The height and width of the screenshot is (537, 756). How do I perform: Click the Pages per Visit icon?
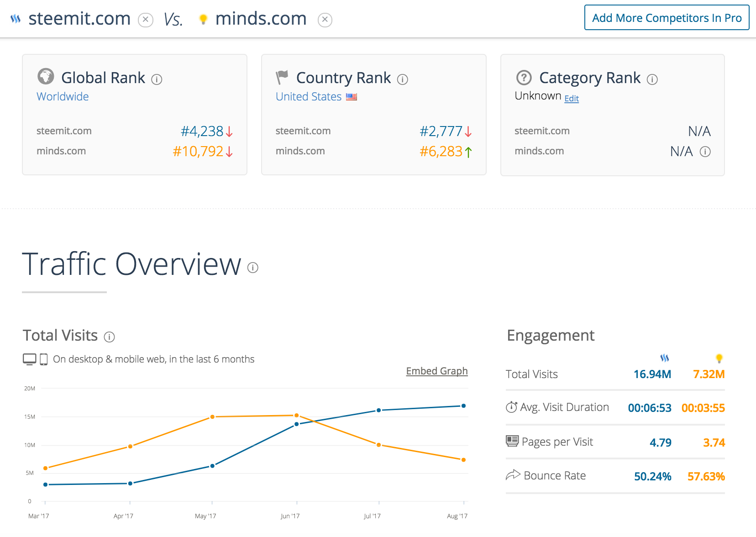point(512,441)
